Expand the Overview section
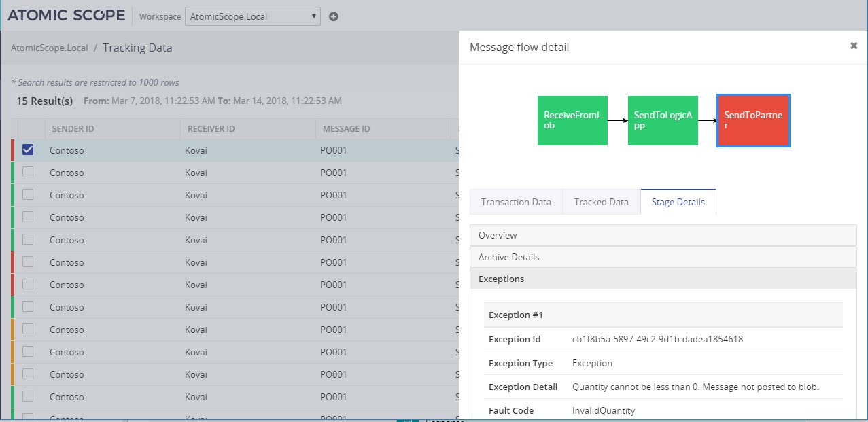 [663, 235]
